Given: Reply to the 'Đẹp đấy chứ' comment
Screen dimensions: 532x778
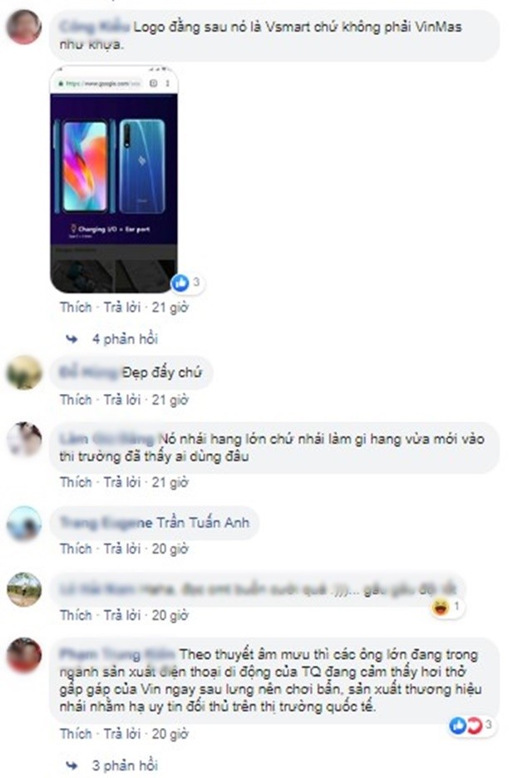Looking at the screenshot, I should click(122, 400).
